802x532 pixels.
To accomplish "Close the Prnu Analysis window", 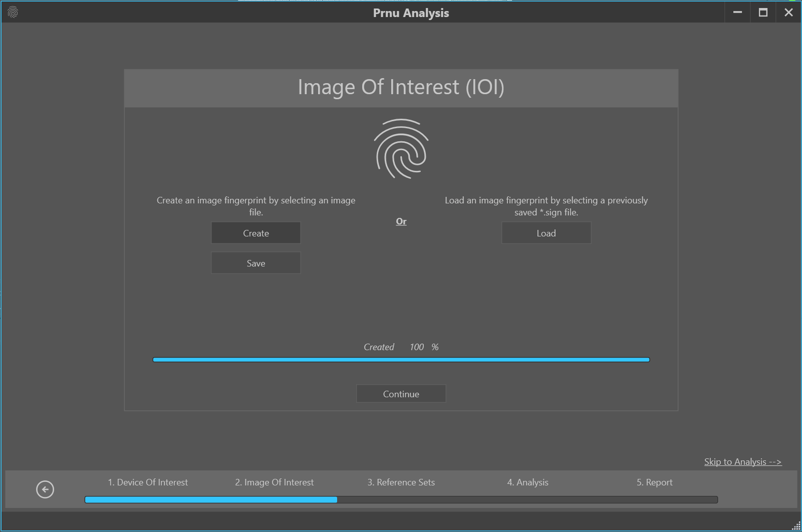I will (788, 13).
